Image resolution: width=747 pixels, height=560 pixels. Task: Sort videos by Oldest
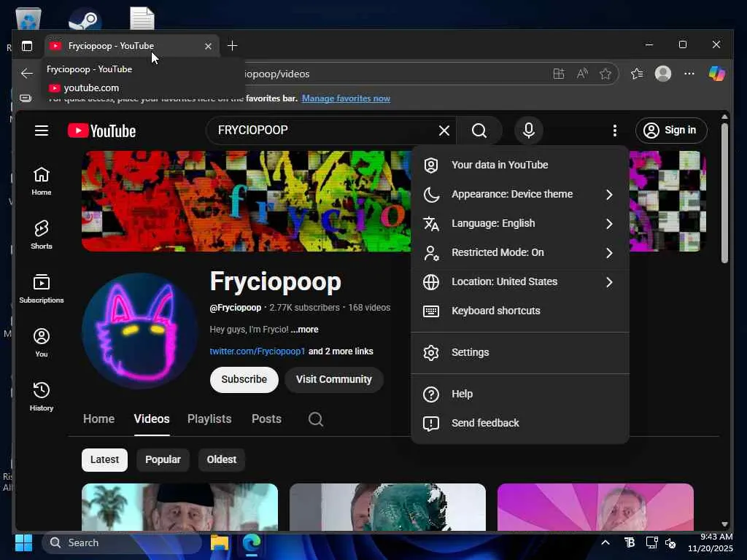coord(222,460)
